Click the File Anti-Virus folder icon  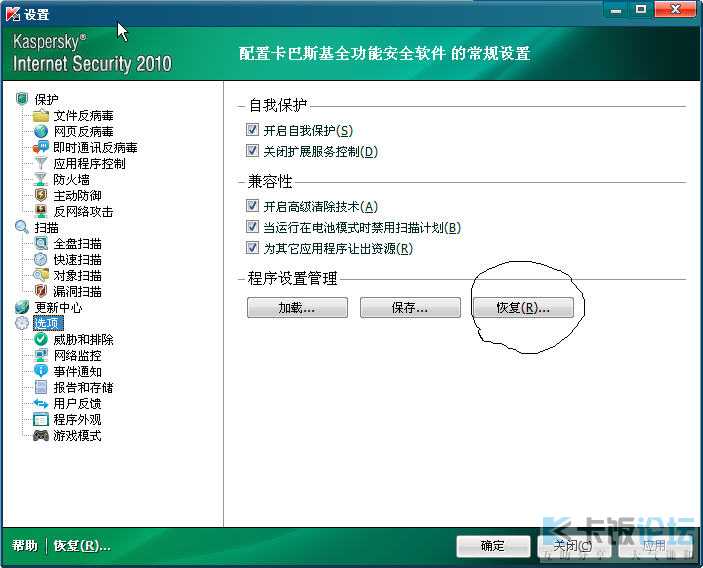(x=41, y=116)
